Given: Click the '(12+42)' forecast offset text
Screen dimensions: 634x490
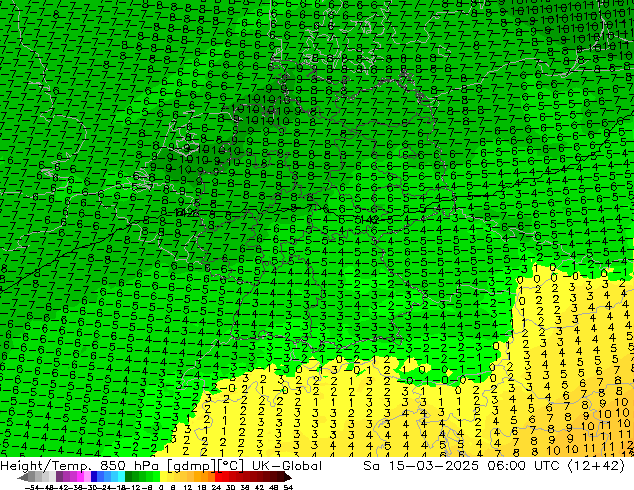Looking at the screenshot, I should (597, 466).
